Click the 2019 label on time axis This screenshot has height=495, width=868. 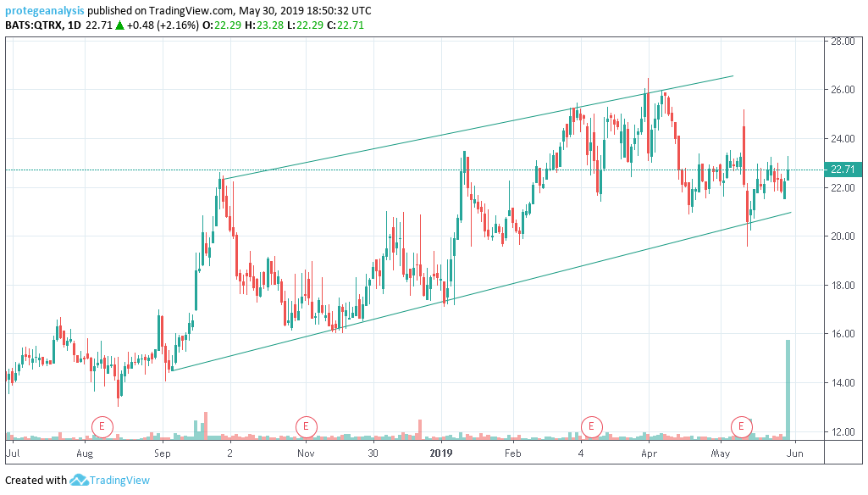click(x=441, y=453)
